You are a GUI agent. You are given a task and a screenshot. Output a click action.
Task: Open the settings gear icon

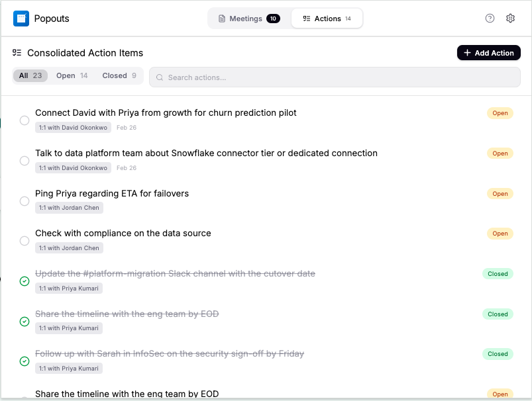tap(510, 18)
